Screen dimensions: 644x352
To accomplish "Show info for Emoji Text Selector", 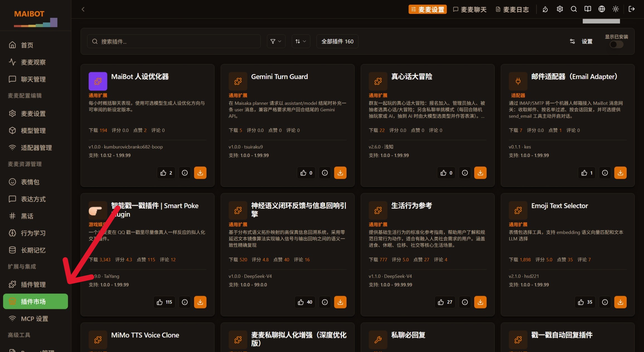I will [605, 302].
